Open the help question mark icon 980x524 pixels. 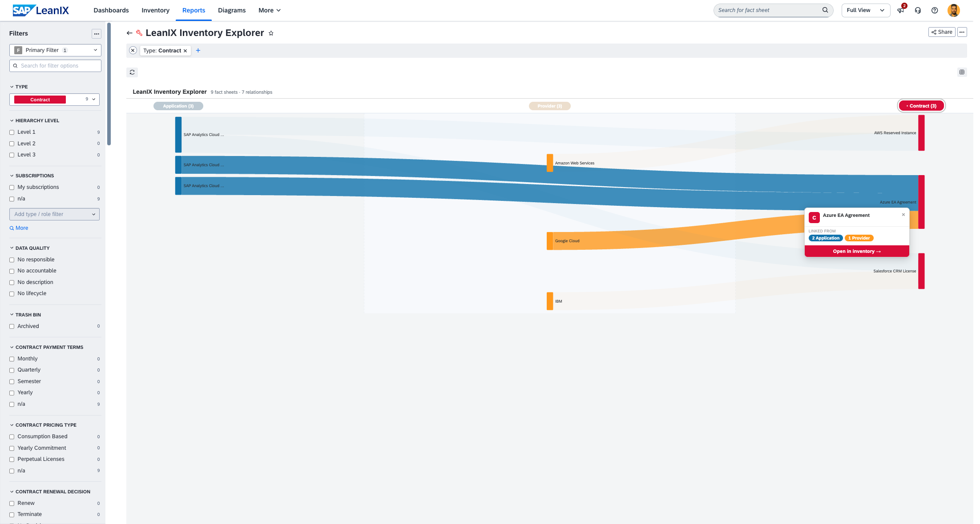click(935, 10)
